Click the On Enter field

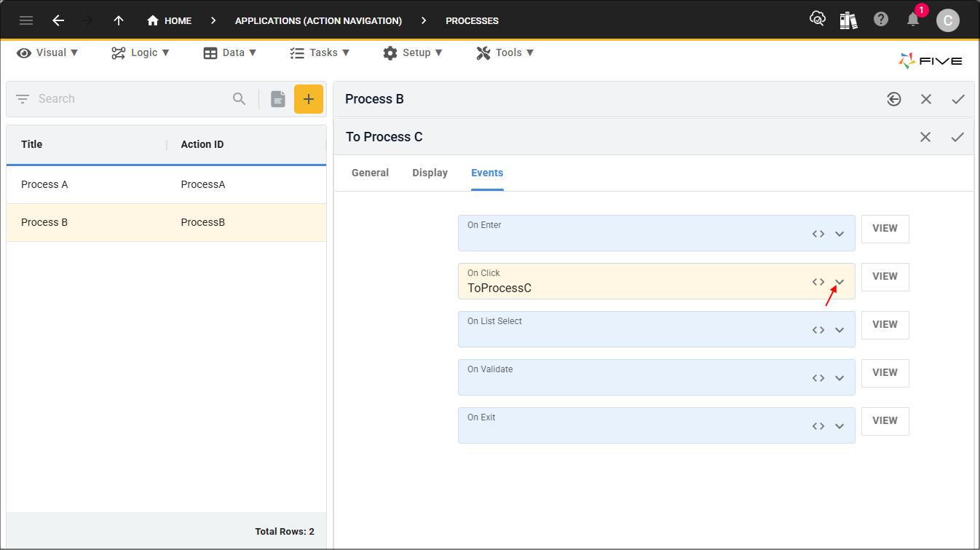(x=656, y=233)
